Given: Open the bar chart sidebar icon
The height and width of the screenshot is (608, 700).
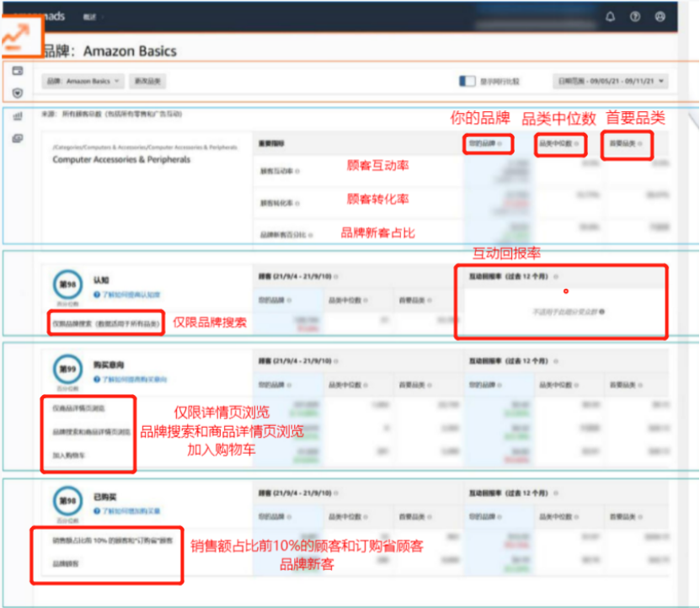Looking at the screenshot, I should tap(18, 116).
